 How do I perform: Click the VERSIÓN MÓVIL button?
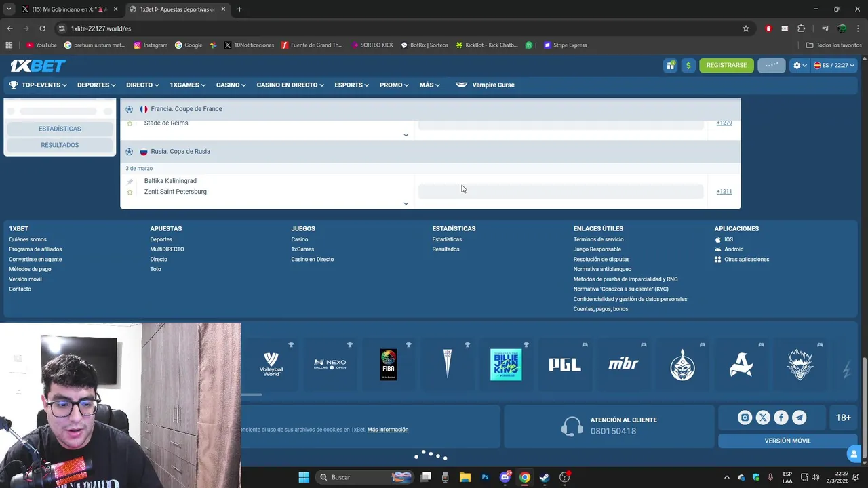[x=787, y=441]
